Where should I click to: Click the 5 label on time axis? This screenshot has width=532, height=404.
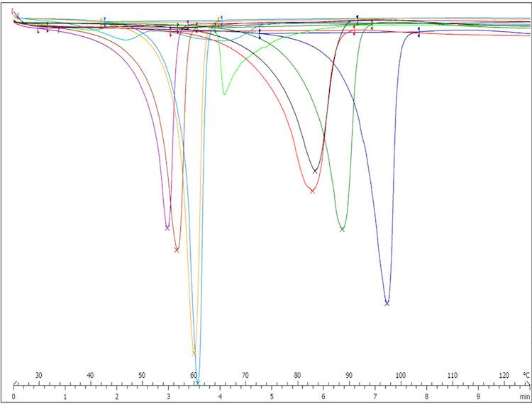272,397
